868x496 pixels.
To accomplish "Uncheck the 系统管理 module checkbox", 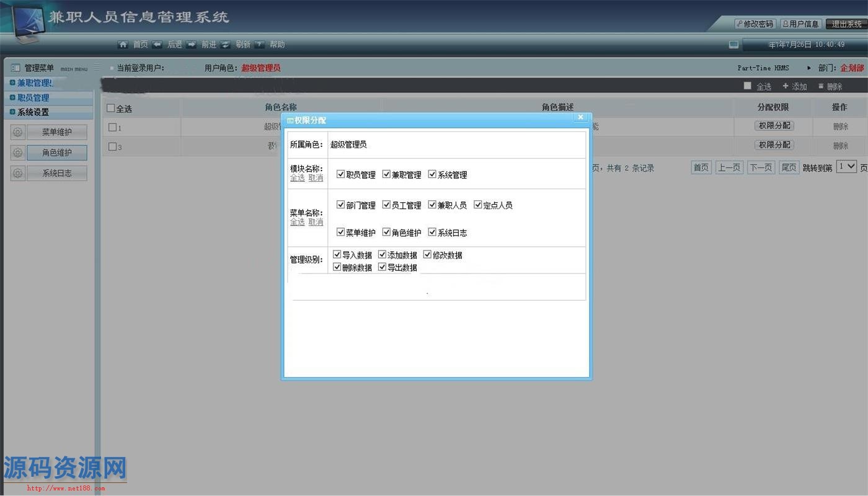I will 432,174.
